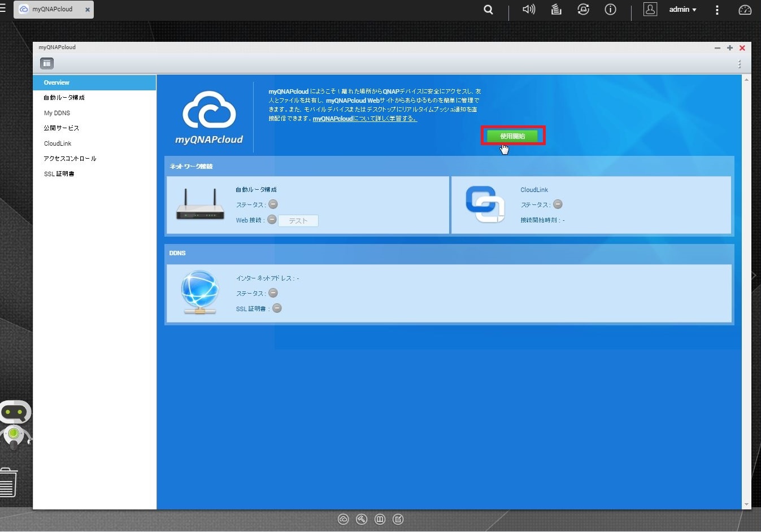Expand the right side desktop arrow
Viewport: 761px width, 532px height.
(754, 276)
